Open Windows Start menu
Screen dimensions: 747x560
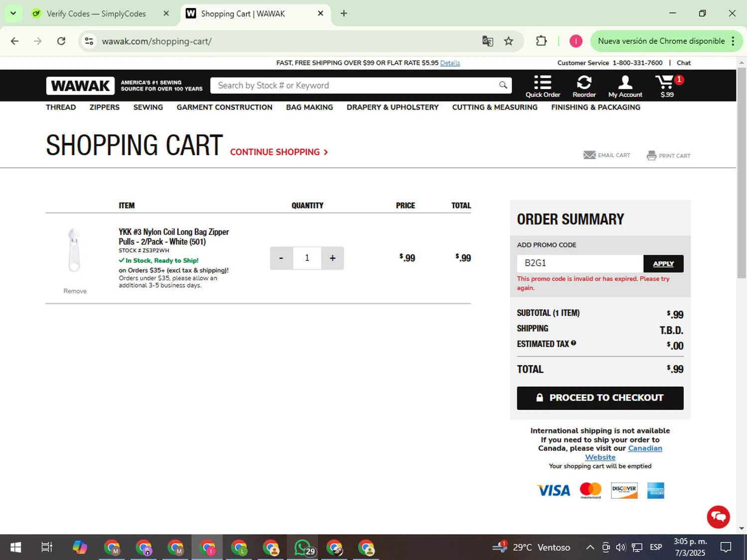point(15,548)
